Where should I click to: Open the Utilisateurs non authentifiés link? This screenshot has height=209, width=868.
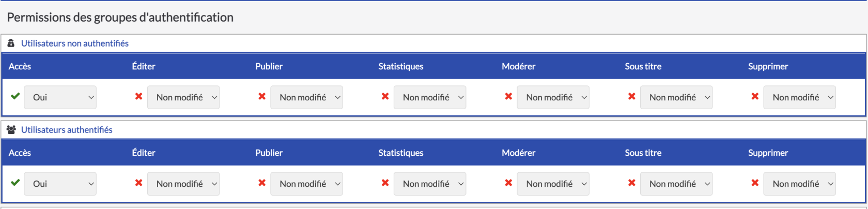point(75,43)
